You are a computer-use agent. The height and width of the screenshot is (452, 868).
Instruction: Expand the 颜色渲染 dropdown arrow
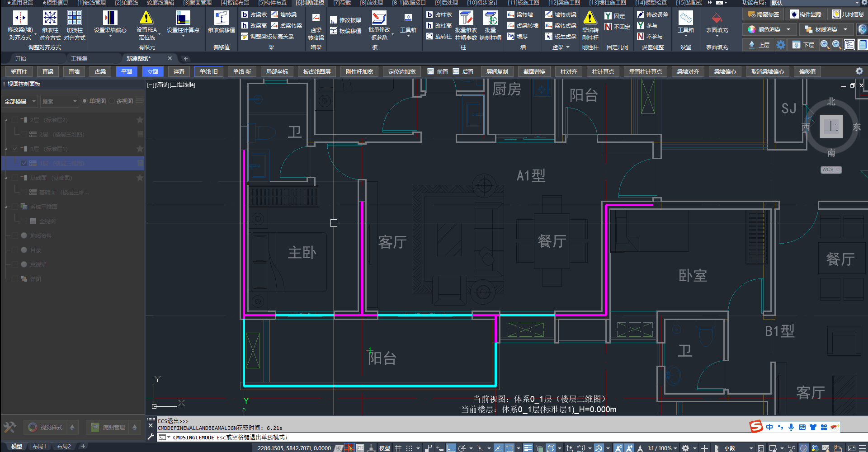pos(788,30)
